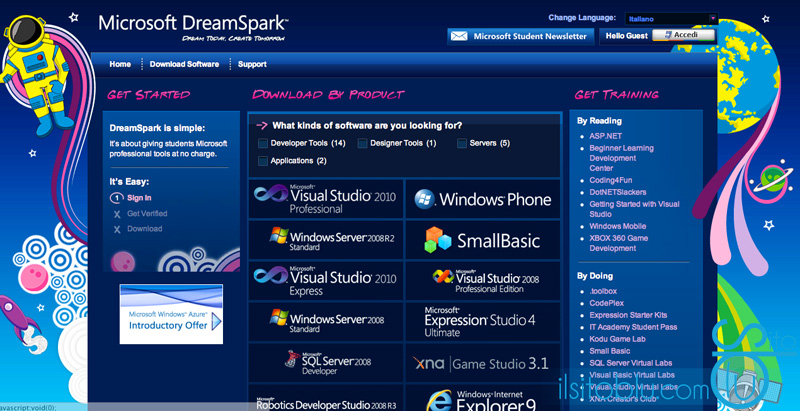
Task: Open the Visual Studio 2008 Professional Edition tile
Action: 483,281
